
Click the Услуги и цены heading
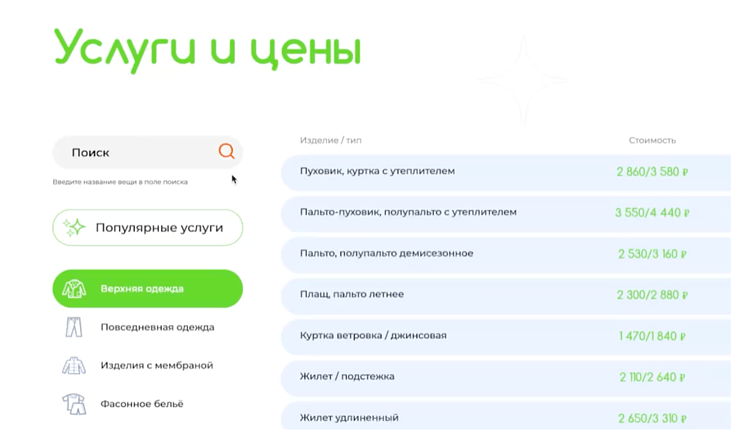207,50
